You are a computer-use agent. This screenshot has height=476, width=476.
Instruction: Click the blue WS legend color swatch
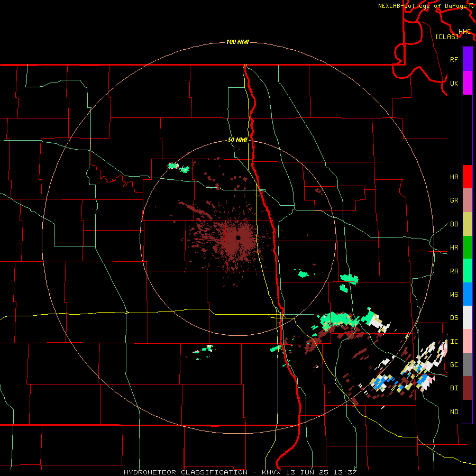tap(467, 294)
